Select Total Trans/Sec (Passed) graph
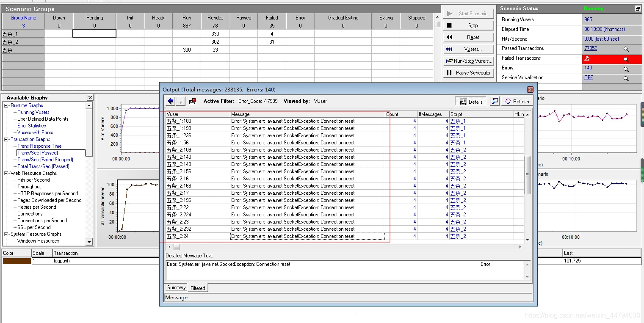 44,166
